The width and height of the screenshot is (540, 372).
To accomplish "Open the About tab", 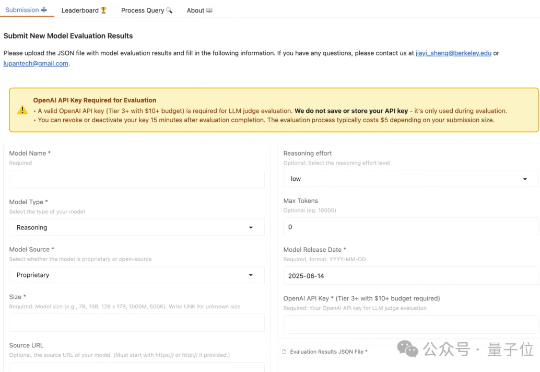I will click(x=199, y=10).
